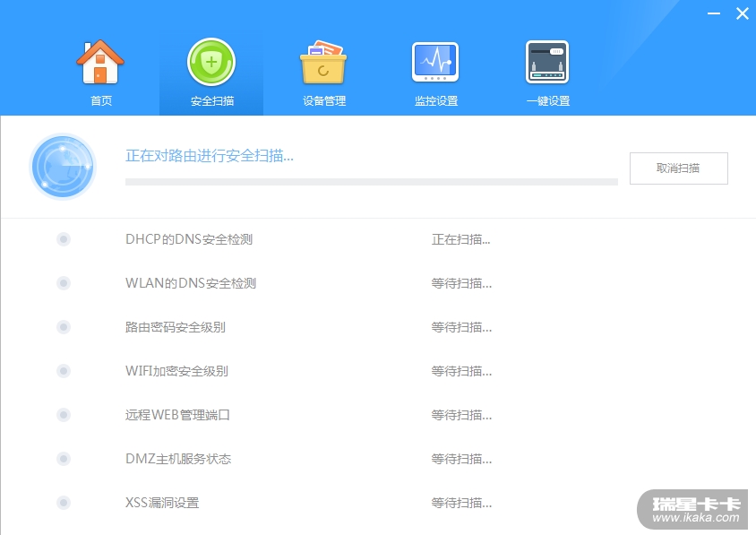The width and height of the screenshot is (756, 535).
Task: Select the DHCP的DNS安全检测 item
Action: (189, 239)
